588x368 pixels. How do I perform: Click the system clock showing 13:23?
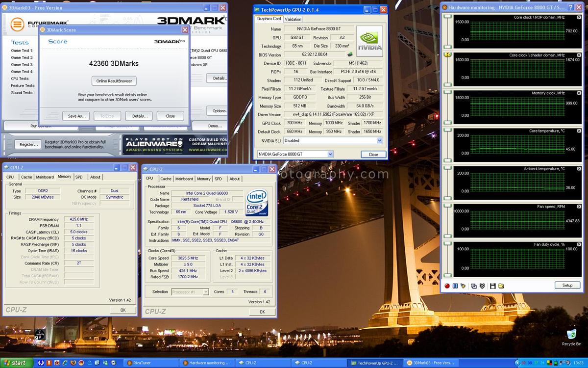[578, 363]
